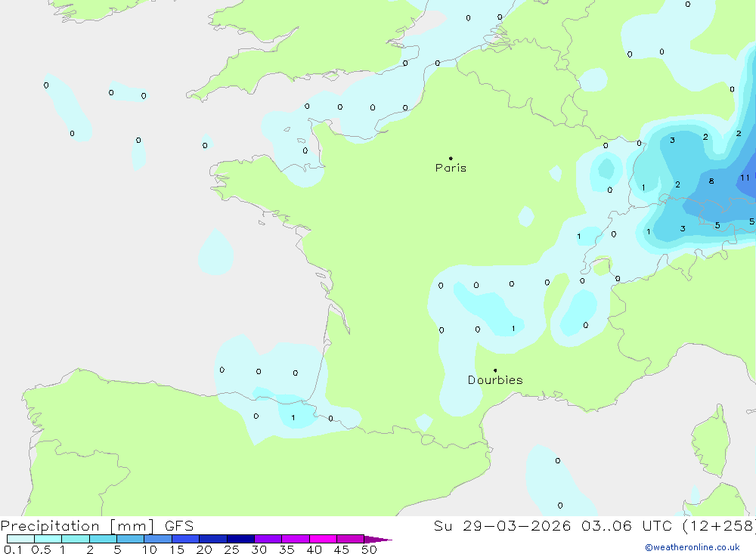
Task: Click the 20 legend scale label
Action: [x=204, y=549]
